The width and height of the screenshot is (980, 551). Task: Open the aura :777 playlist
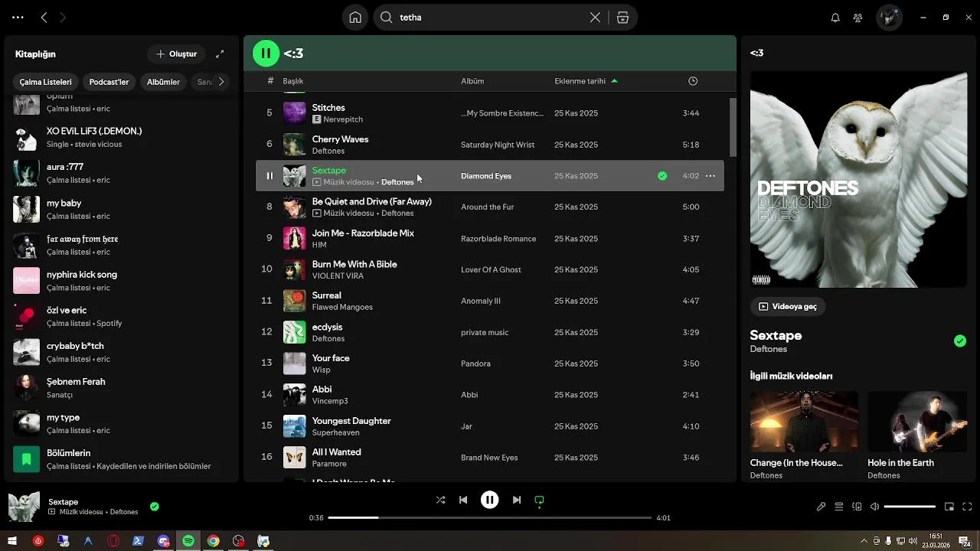[x=122, y=174]
